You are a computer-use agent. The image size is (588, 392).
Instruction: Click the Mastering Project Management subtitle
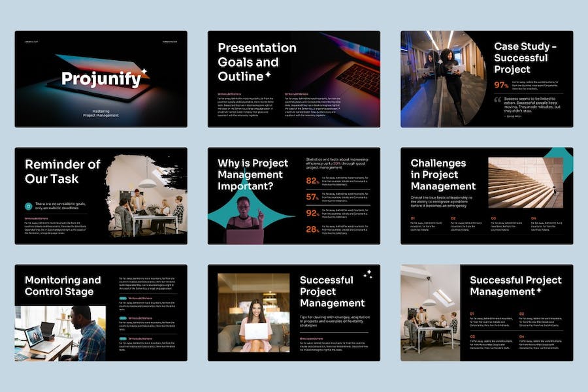coord(101,113)
